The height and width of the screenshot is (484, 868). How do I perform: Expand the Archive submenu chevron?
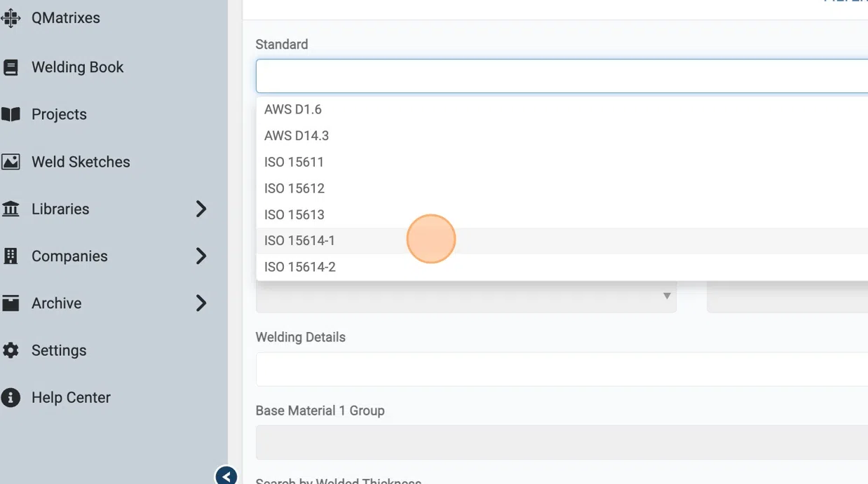coord(201,303)
